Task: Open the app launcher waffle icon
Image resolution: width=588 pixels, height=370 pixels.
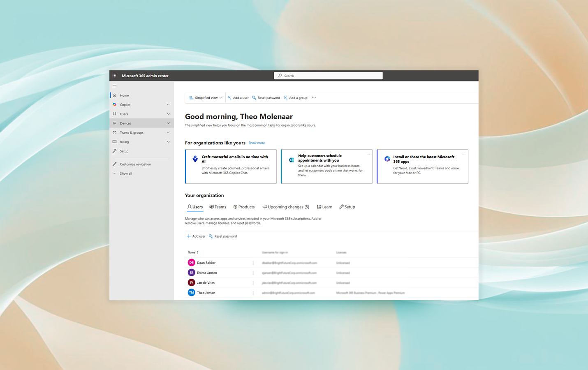Action: point(114,76)
